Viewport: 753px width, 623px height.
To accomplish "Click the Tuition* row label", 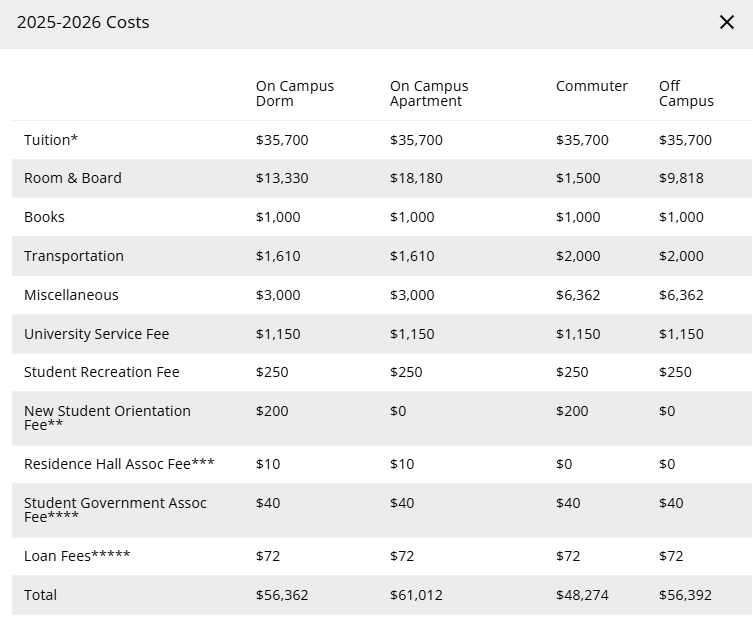I will pos(51,140).
